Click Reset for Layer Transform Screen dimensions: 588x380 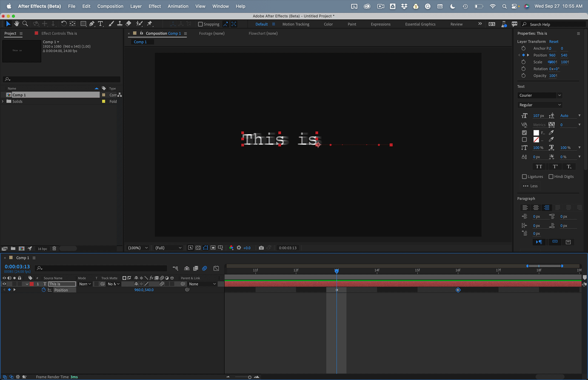554,41
